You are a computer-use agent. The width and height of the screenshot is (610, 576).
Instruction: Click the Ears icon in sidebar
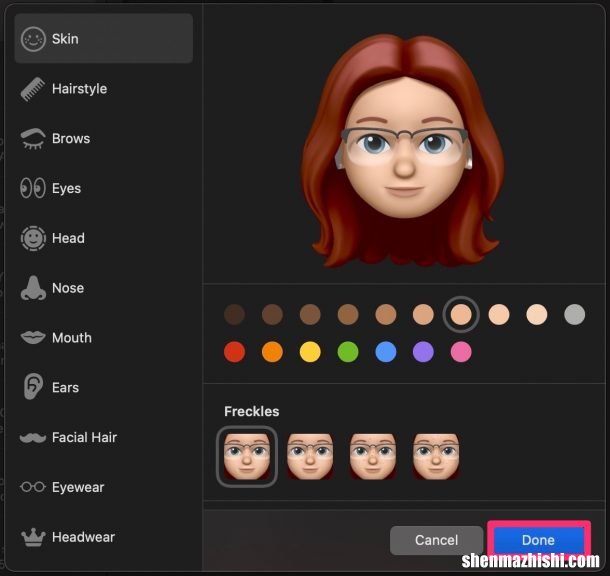(33, 387)
